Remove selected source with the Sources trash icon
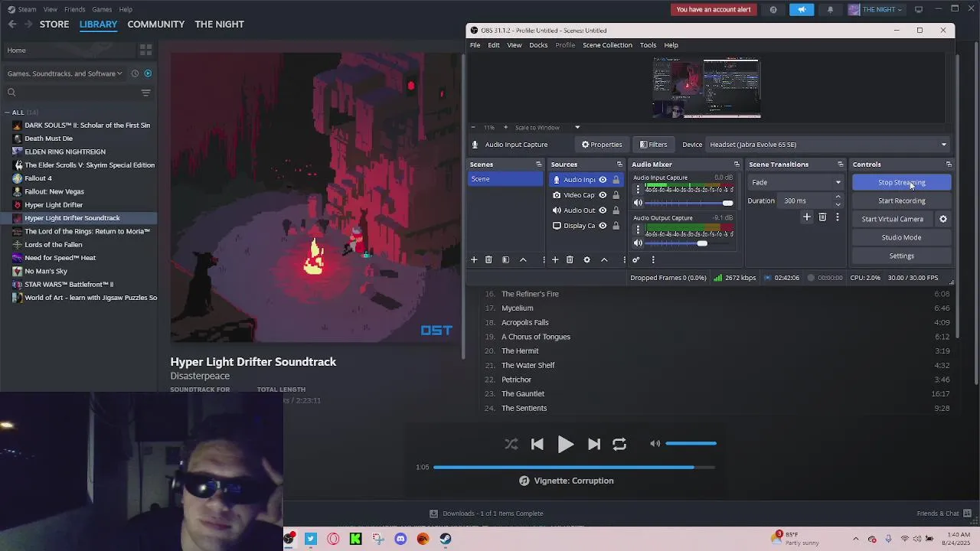 (x=570, y=260)
